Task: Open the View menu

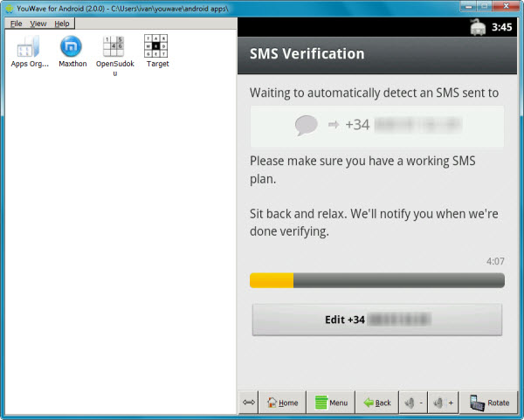Action: (x=38, y=24)
